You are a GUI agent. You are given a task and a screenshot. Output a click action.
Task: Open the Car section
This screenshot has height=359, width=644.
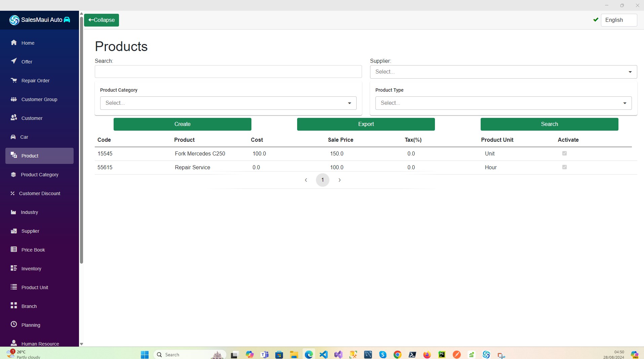pyautogui.click(x=39, y=137)
